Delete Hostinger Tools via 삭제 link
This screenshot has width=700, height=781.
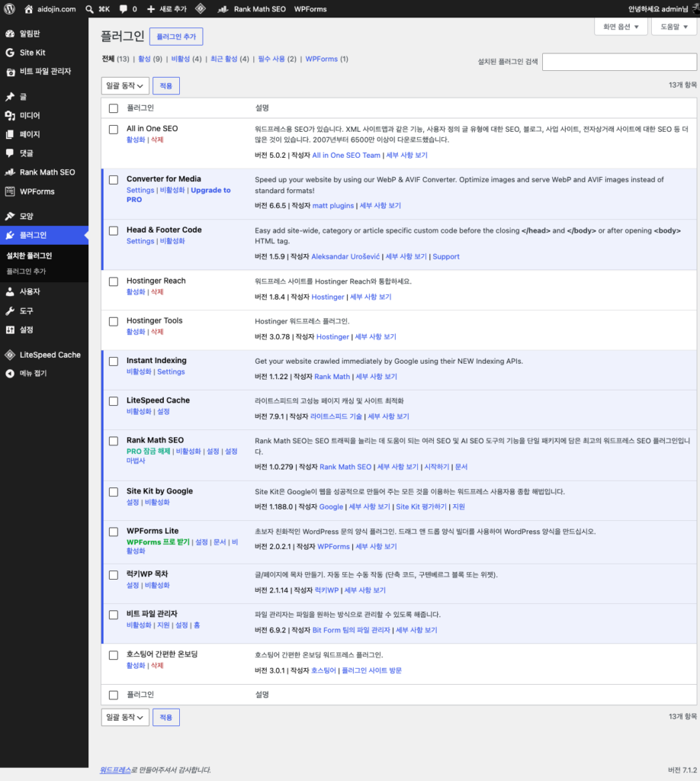pos(157,332)
